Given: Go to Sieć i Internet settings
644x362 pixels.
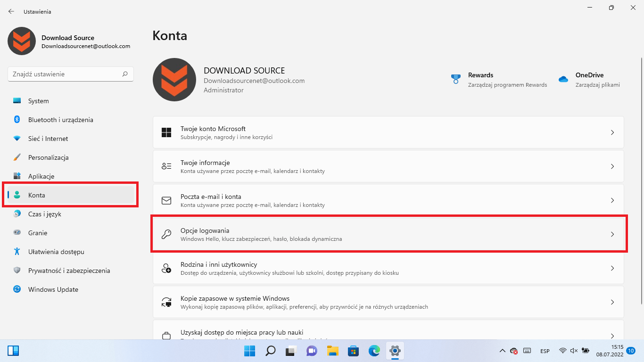Looking at the screenshot, I should [x=71, y=139].
